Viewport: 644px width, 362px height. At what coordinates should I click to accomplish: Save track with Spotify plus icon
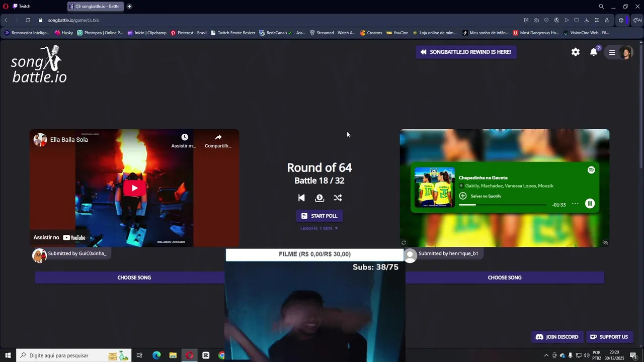click(x=463, y=196)
